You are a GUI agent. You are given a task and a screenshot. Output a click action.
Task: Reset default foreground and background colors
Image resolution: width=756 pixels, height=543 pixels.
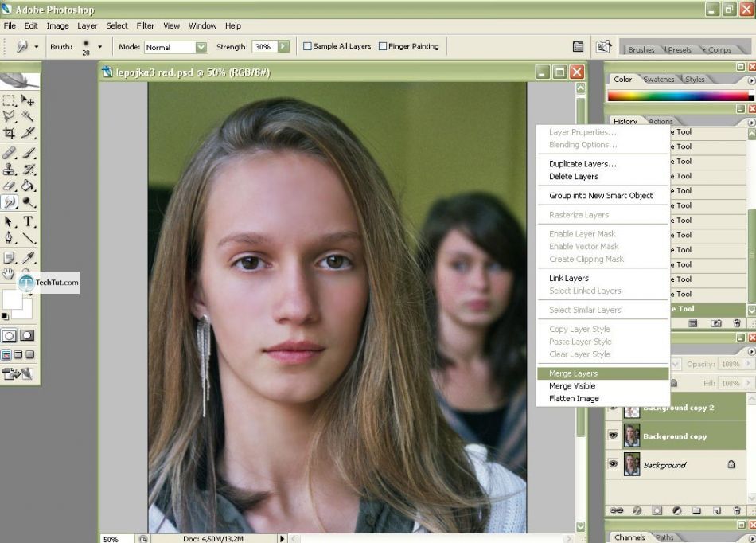[5, 316]
